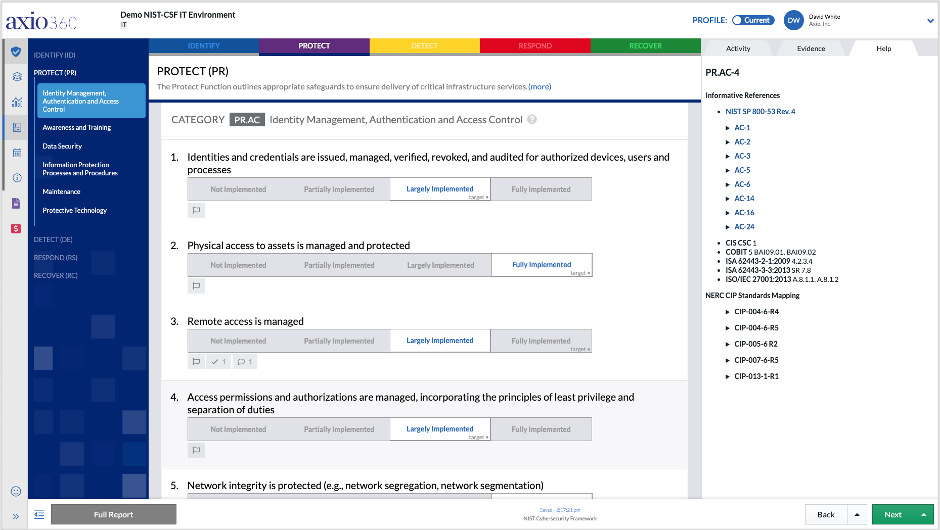The image size is (940, 530).
Task: Open NIST SP 800-53 Rev. 4 link
Action: (x=760, y=112)
